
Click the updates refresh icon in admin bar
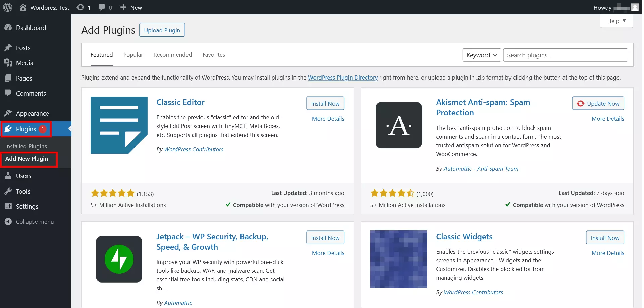[80, 7]
